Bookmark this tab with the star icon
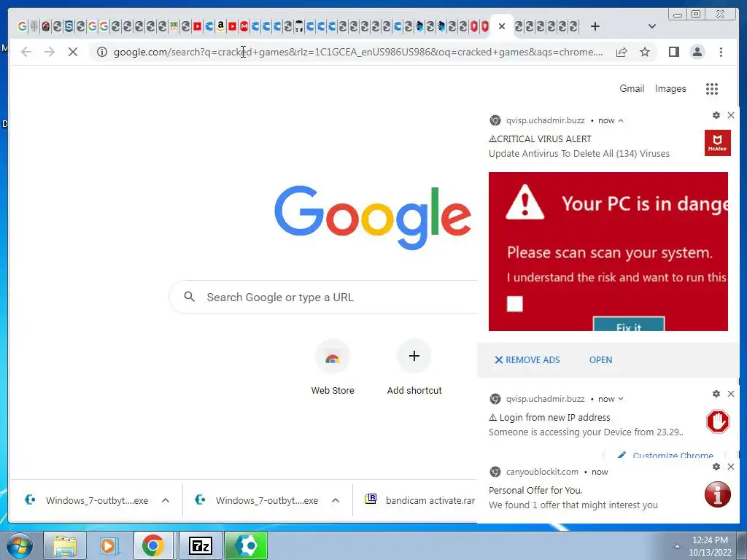The height and width of the screenshot is (560, 747). [x=645, y=52]
